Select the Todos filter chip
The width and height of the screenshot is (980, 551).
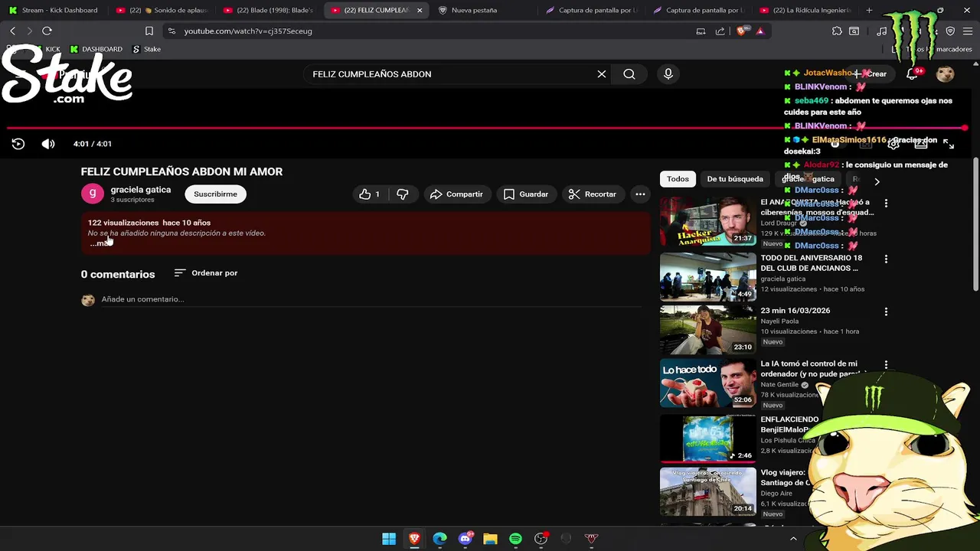coord(678,179)
